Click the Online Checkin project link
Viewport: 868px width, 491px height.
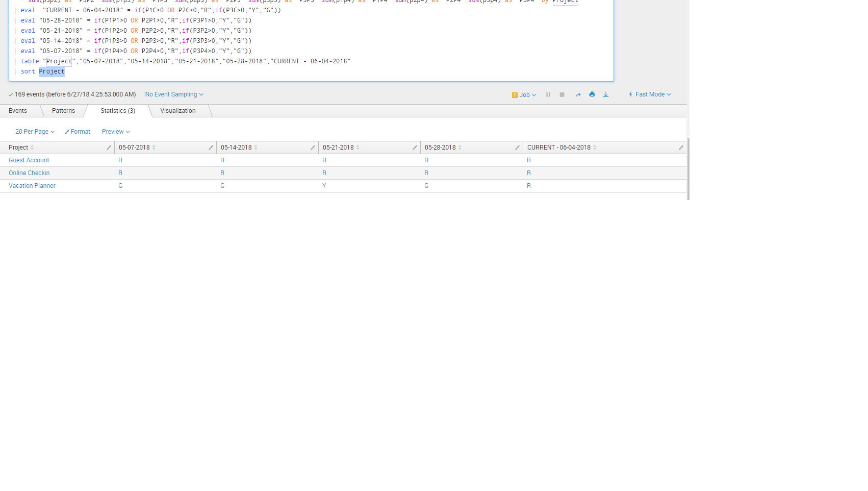29,173
